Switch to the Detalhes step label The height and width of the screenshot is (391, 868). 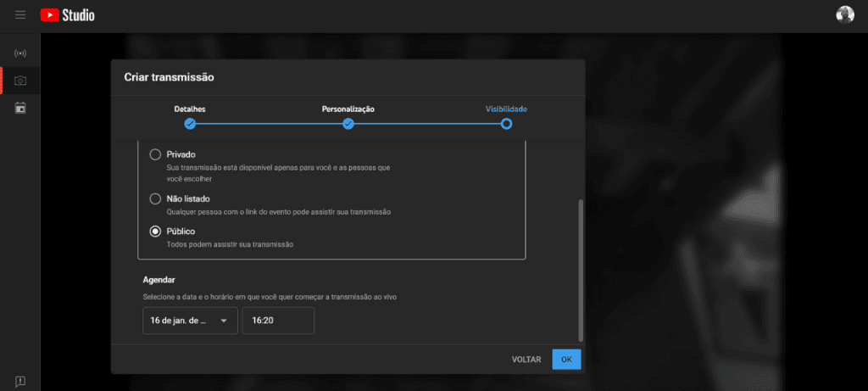click(x=190, y=109)
